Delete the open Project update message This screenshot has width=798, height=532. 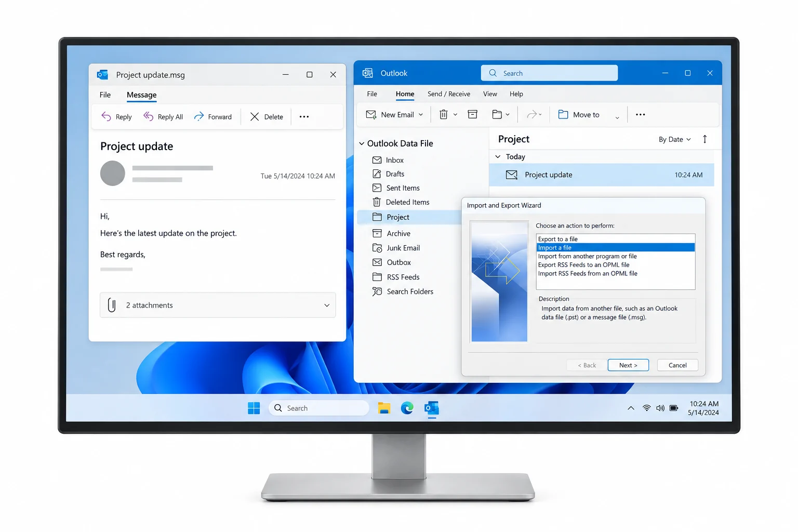pyautogui.click(x=267, y=117)
